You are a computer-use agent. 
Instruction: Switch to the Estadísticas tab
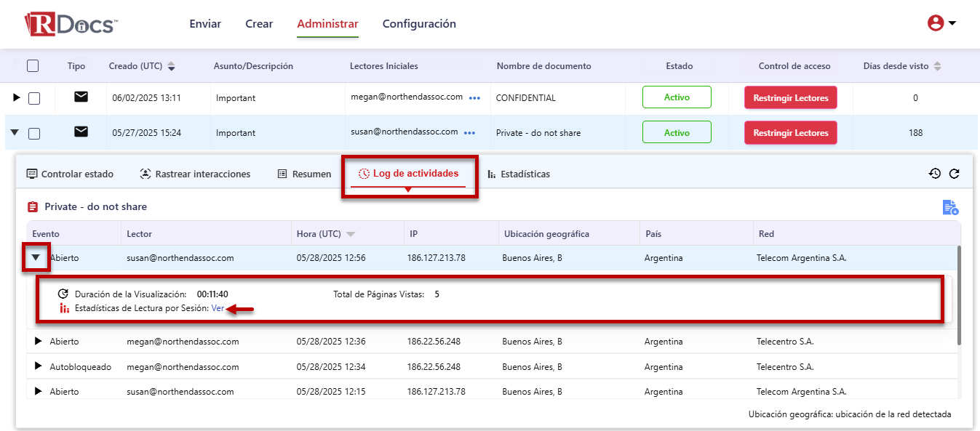tap(519, 174)
